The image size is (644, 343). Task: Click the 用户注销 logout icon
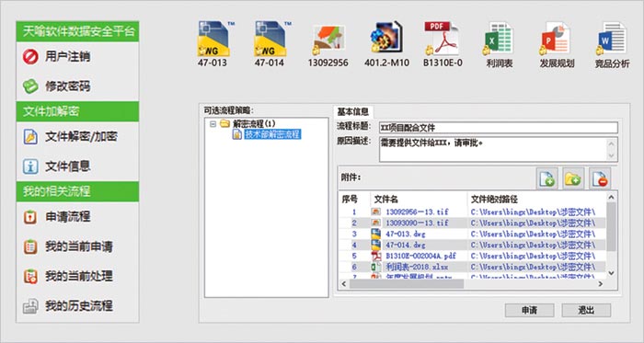[x=30, y=57]
